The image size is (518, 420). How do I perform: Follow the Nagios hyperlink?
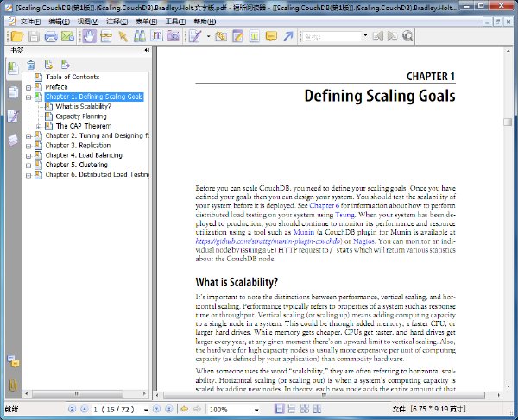[x=363, y=241]
